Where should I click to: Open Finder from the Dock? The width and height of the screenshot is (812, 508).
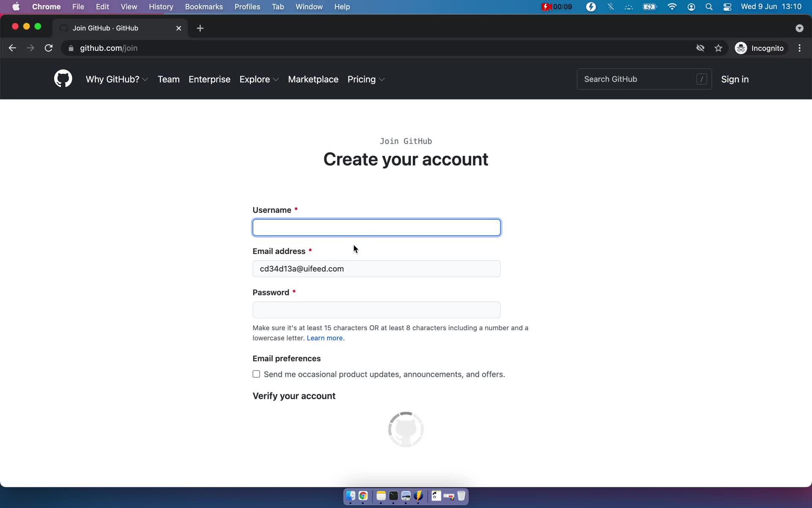(351, 496)
